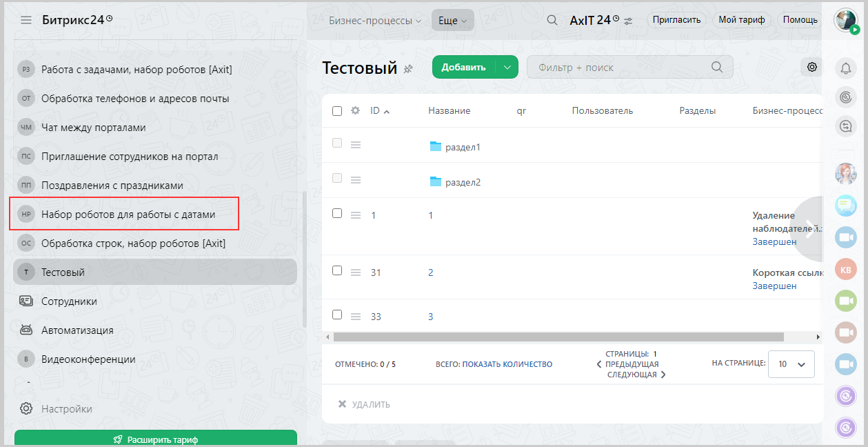Image resolution: width=868 pixels, height=447 pixels.
Task: Click the green Добавить button
Action: [464, 67]
